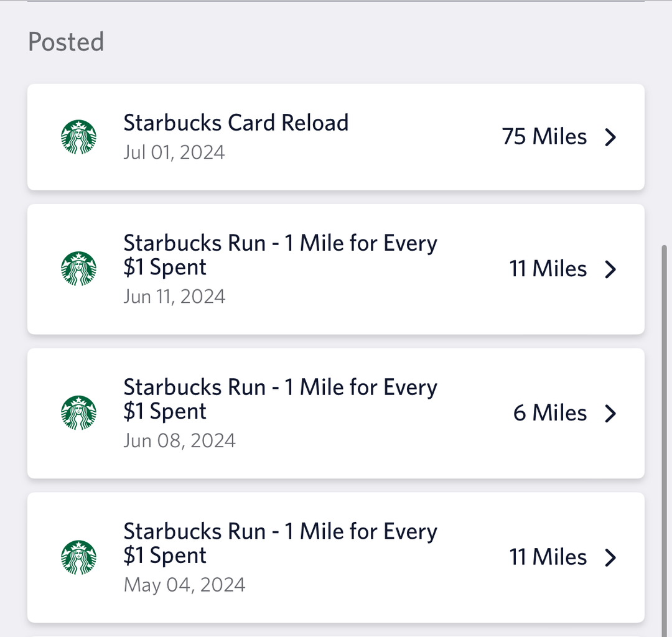Image resolution: width=672 pixels, height=637 pixels.
Task: Click the Starbucks logo on the Card Reload entry
Action: click(x=79, y=137)
